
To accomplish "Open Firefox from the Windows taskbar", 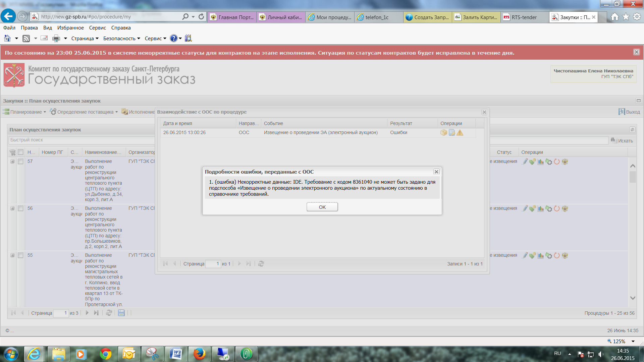I will click(x=199, y=354).
